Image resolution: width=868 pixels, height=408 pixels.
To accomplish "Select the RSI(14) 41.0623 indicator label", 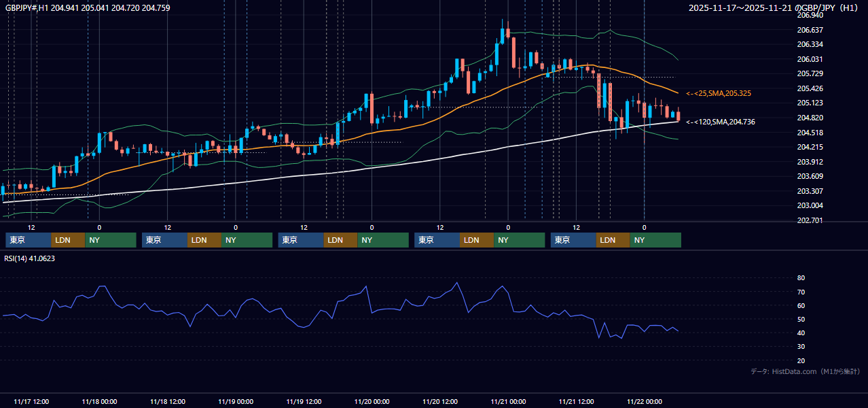I will pyautogui.click(x=30, y=258).
